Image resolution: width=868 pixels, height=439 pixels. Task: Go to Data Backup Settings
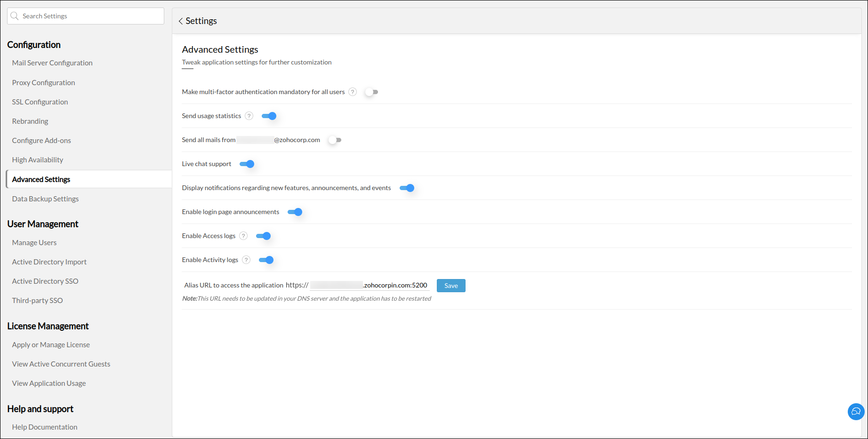[45, 199]
